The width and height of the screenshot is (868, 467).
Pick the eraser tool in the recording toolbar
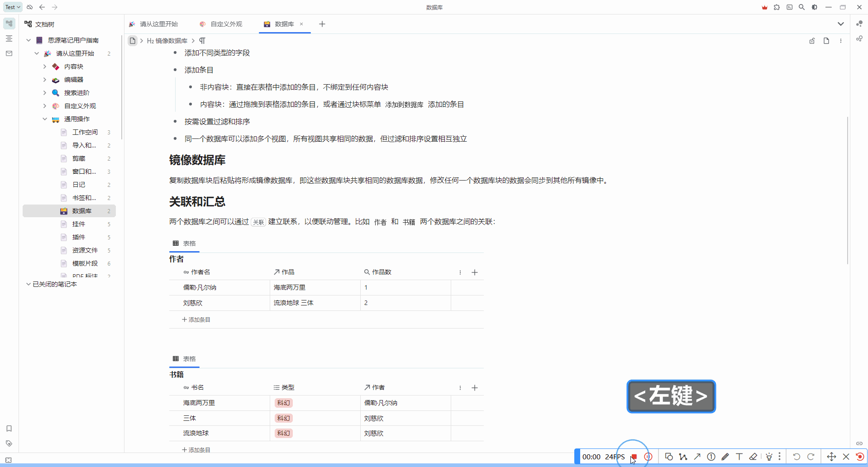point(754,457)
